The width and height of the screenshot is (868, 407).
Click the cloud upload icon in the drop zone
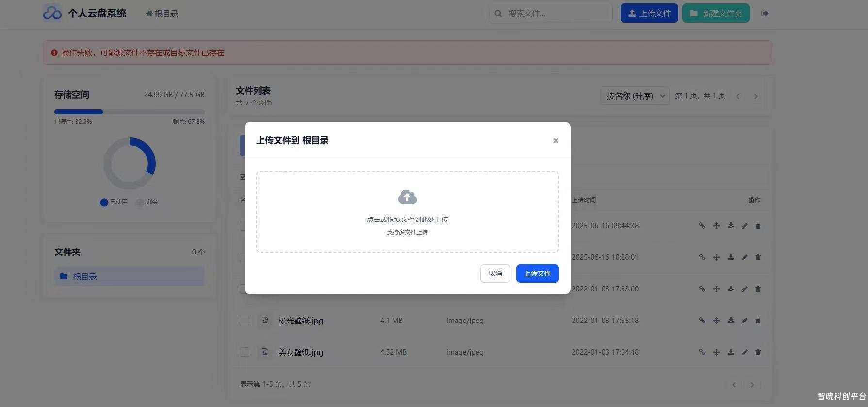coord(408,197)
